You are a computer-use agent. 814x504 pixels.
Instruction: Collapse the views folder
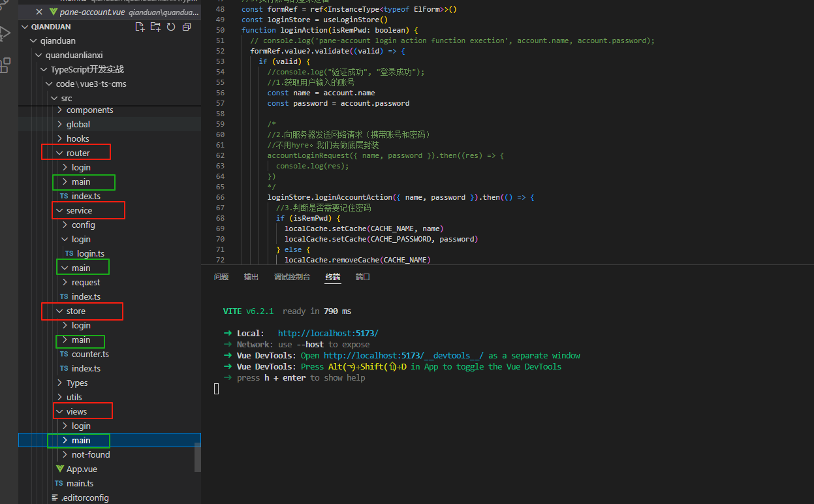coord(60,411)
